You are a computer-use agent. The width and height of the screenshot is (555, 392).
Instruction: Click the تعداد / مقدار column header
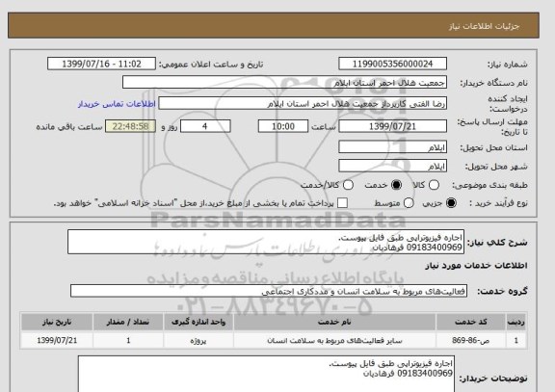(x=128, y=322)
